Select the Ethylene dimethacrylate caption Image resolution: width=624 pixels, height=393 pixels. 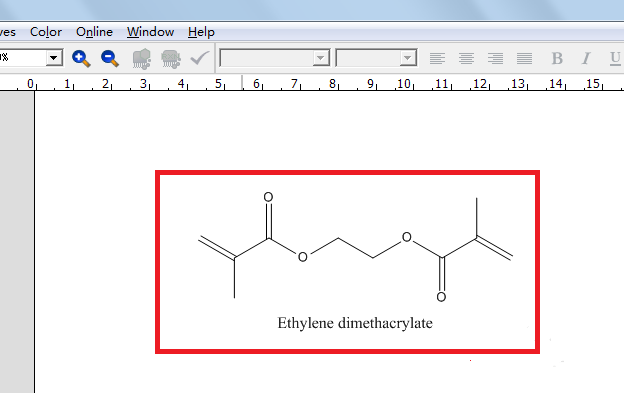click(355, 323)
